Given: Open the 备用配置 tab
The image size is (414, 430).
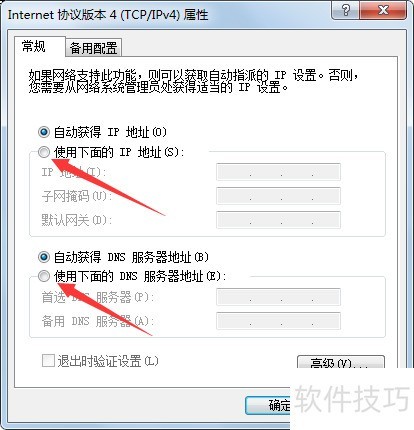Looking at the screenshot, I should click(93, 48).
